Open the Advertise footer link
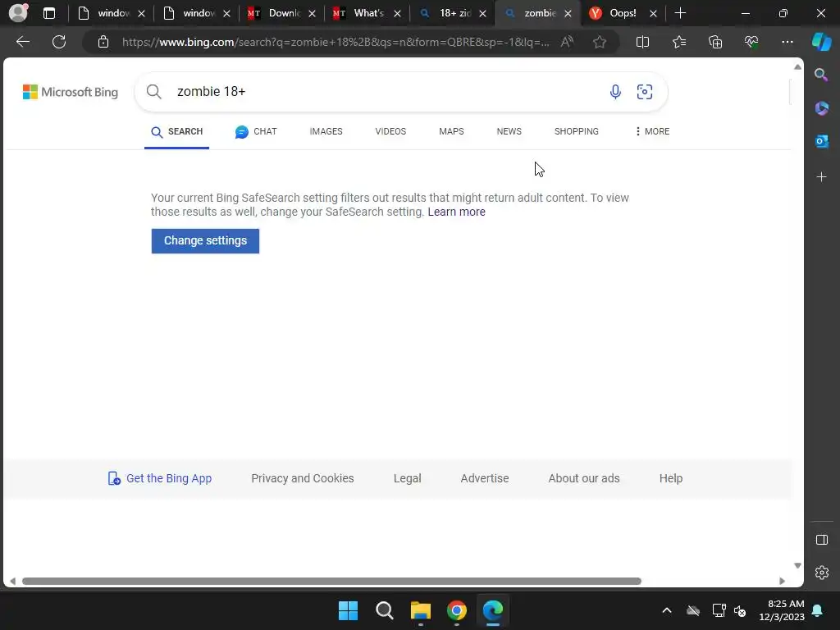This screenshot has height=630, width=840. click(485, 478)
